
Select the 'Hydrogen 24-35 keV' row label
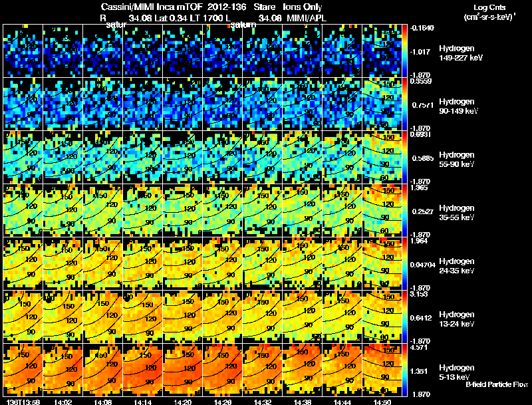pyautogui.click(x=457, y=266)
